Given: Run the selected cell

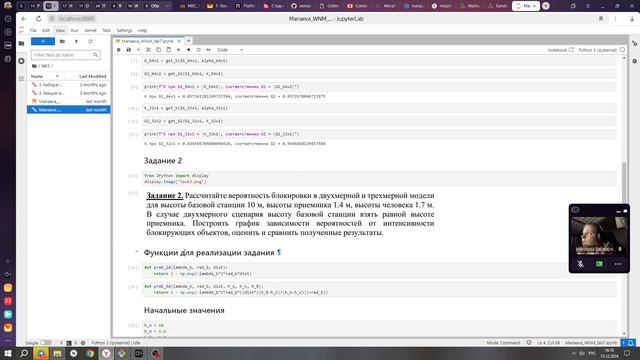Looking at the screenshot, I should [x=178, y=50].
